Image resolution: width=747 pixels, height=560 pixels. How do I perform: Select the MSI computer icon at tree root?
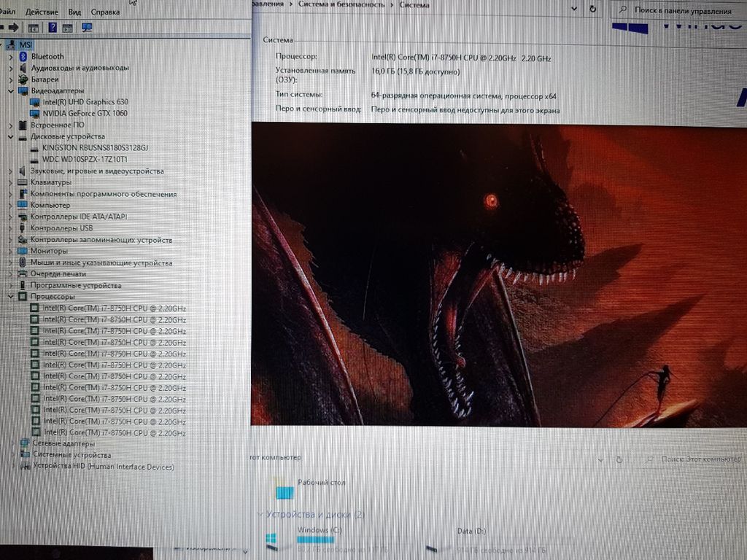coord(10,44)
